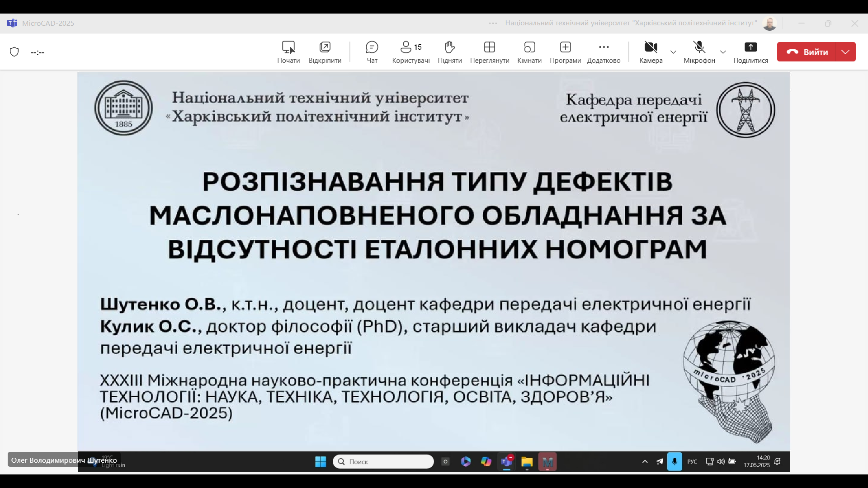
Task: Expand camera options dropdown arrow
Action: 673,52
